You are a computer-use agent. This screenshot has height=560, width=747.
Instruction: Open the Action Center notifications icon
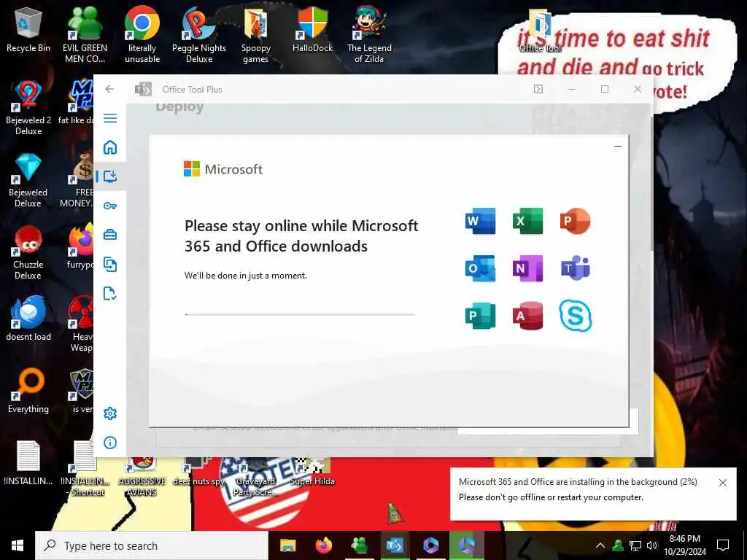point(723,545)
